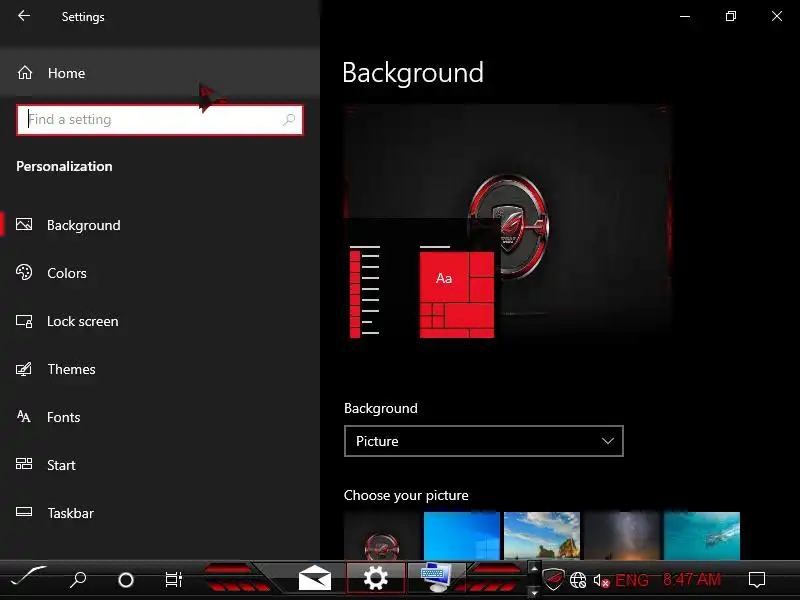Click the Taskbar bar icon in sidebar
Image resolution: width=800 pixels, height=600 pixels.
(x=24, y=512)
